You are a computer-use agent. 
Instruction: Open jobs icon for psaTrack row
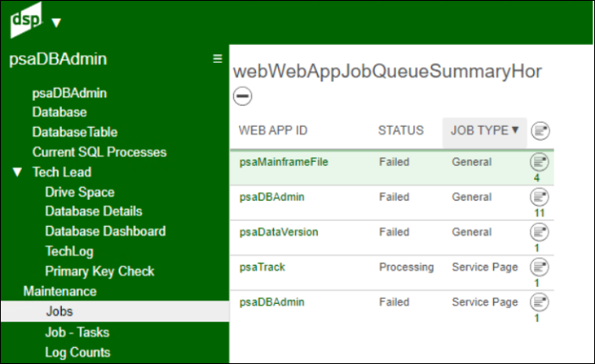click(x=539, y=267)
